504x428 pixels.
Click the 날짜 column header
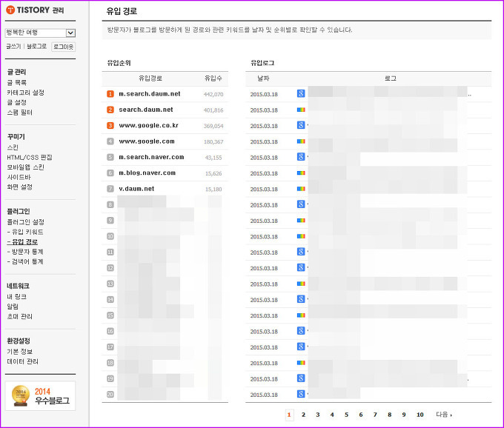(x=263, y=78)
